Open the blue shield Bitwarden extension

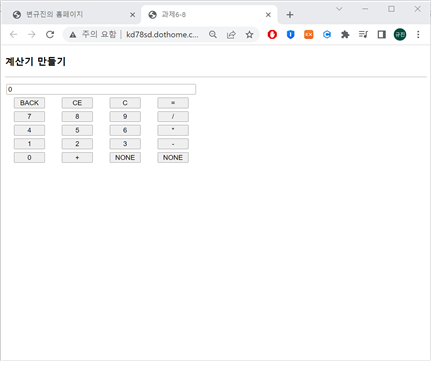[291, 34]
